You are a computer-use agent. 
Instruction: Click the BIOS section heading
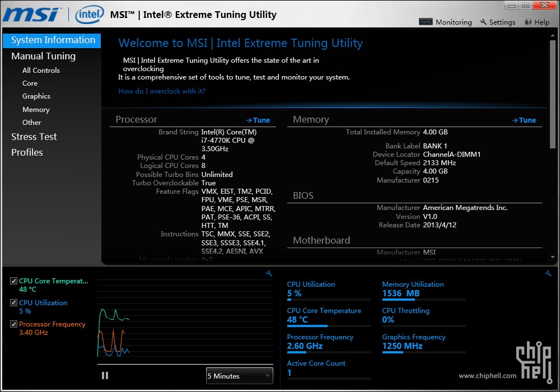tap(303, 195)
